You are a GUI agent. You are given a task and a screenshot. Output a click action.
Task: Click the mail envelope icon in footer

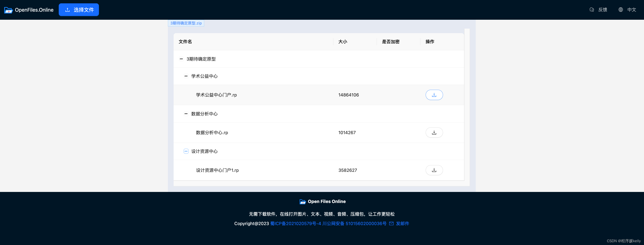click(391, 223)
